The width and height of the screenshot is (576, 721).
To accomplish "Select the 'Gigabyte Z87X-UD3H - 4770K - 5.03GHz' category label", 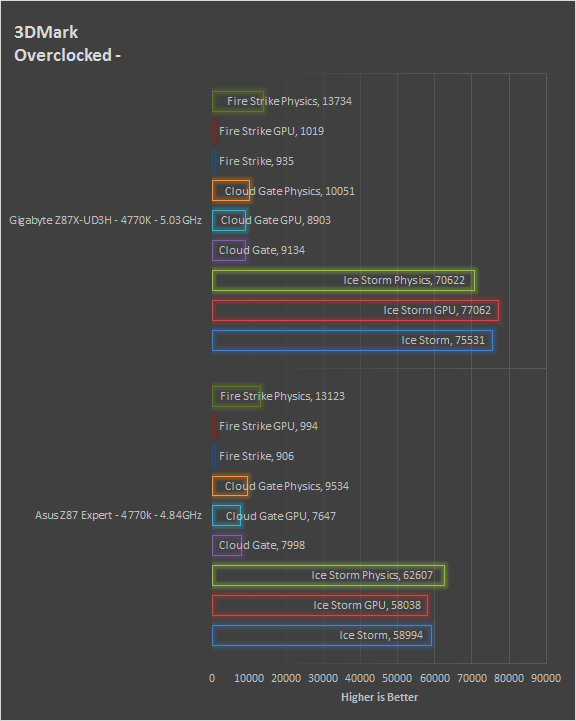I will point(105,220).
